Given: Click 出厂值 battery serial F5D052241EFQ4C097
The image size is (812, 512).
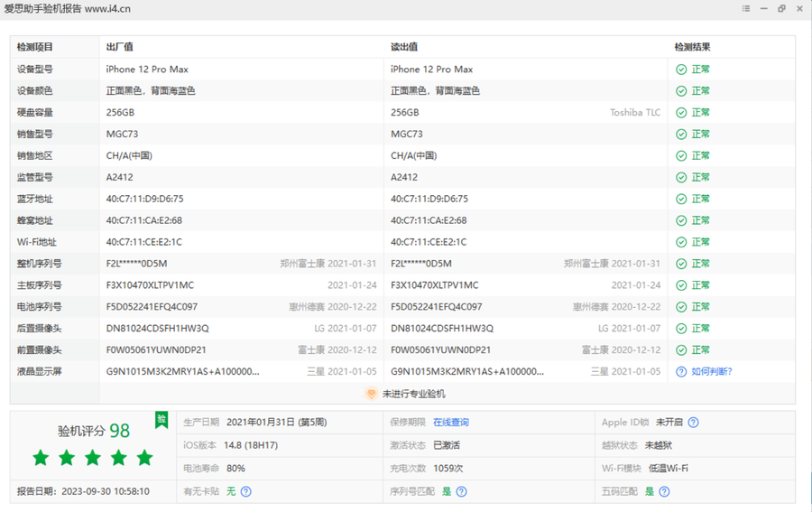Looking at the screenshot, I should pyautogui.click(x=152, y=307).
